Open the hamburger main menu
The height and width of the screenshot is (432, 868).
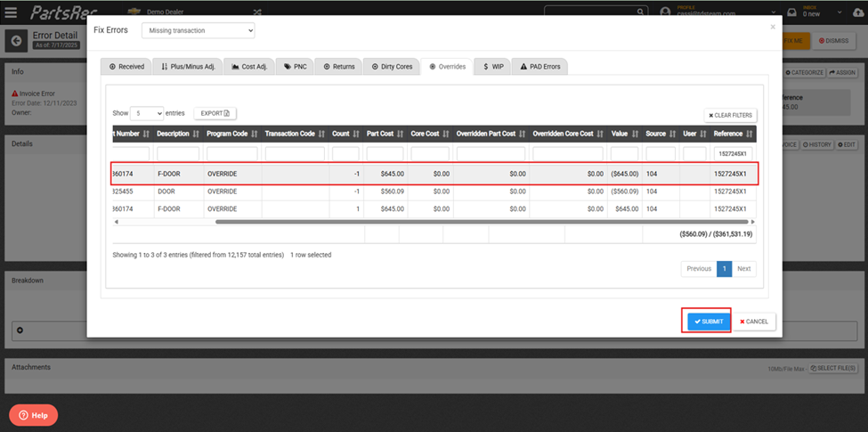(10, 11)
